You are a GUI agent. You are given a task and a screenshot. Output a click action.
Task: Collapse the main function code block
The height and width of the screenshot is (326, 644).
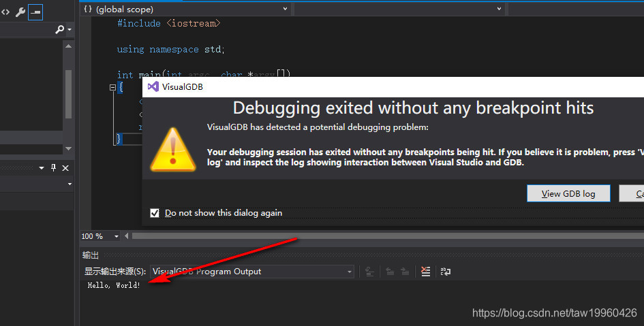(x=112, y=87)
